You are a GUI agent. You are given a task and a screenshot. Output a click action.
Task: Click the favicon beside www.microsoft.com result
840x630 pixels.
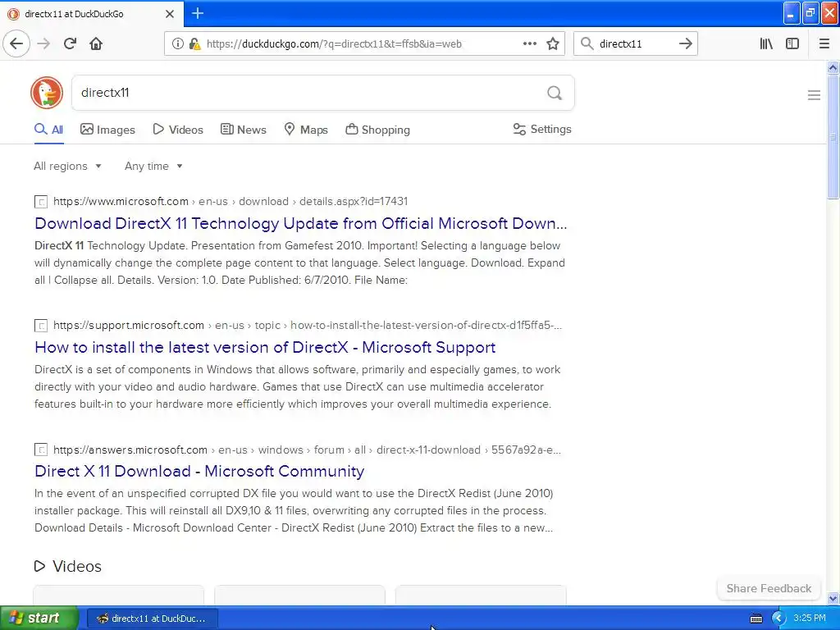pos(41,202)
